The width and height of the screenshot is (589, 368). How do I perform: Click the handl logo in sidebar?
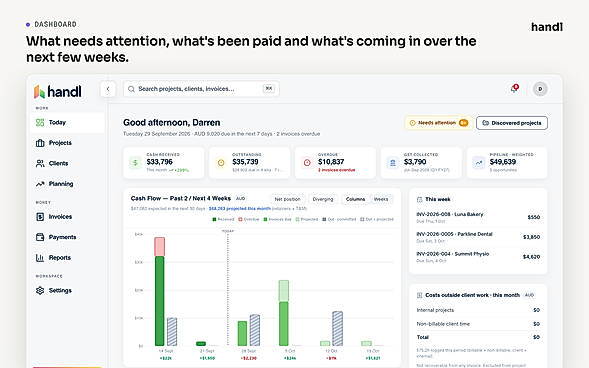[57, 91]
